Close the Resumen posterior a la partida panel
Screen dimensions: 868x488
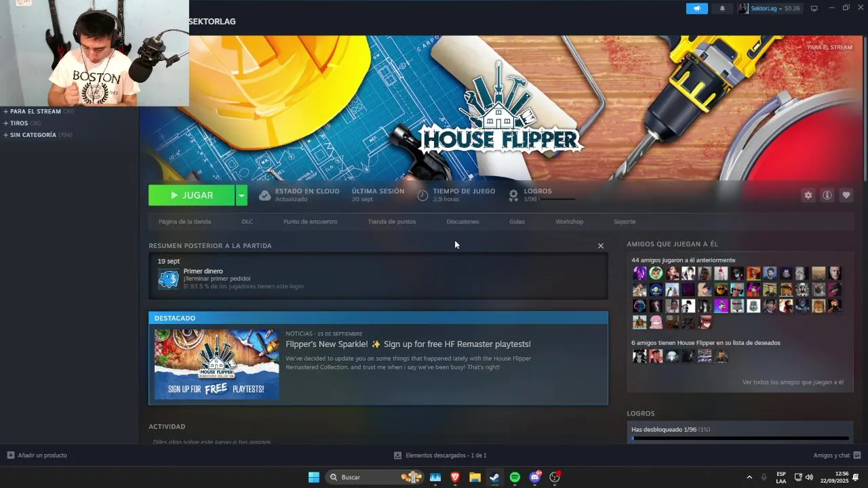pyautogui.click(x=600, y=246)
